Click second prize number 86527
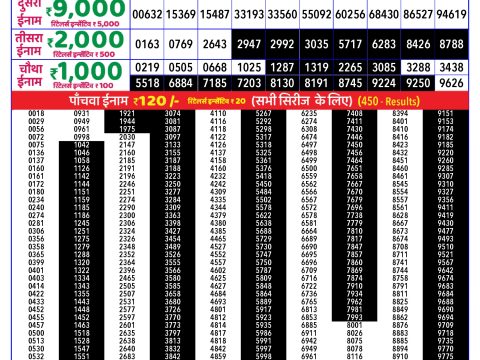Image resolution: width=480 pixels, height=360 pixels. pos(418,15)
